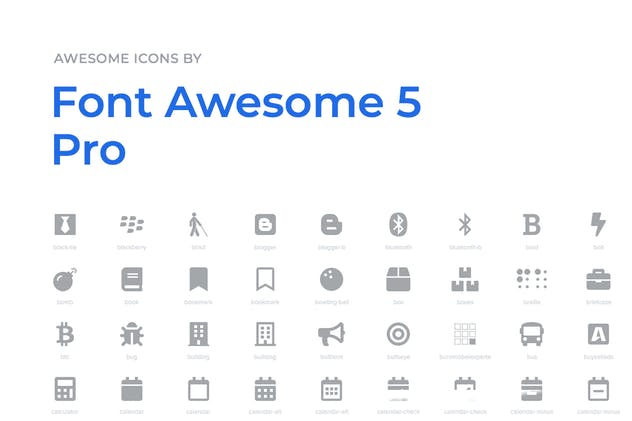The width and height of the screenshot is (632, 421).
Task: Select the Bitcoin btc icon
Action: pos(65,334)
